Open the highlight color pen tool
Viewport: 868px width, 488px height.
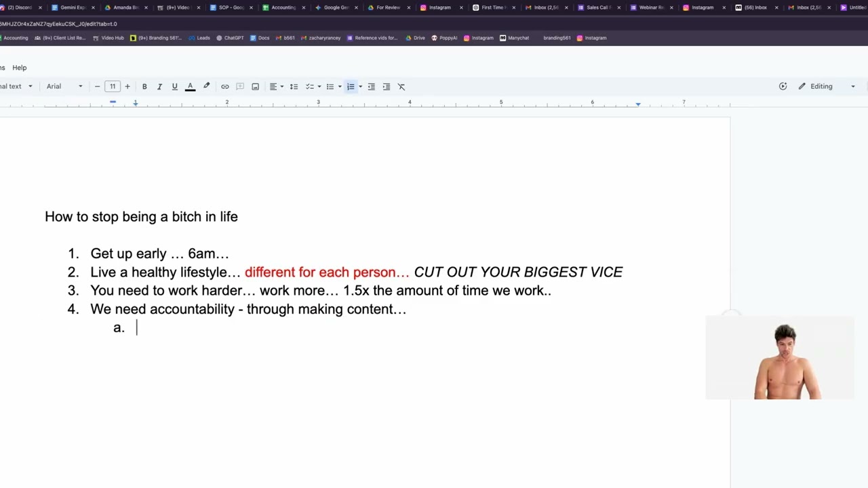[206, 86]
